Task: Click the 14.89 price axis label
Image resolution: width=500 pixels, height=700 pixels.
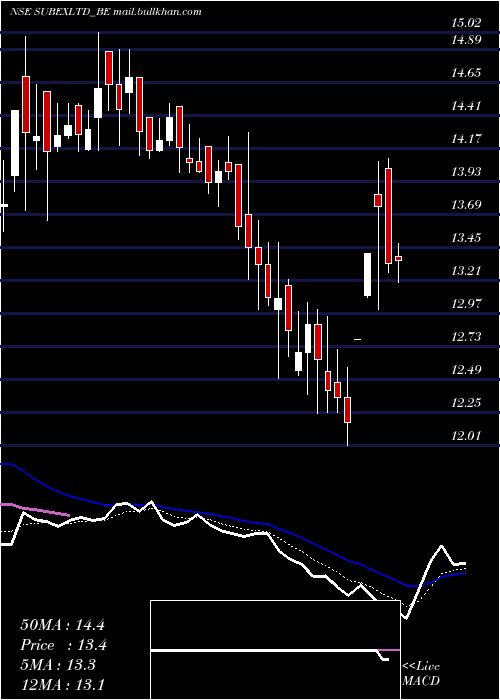Action: pyautogui.click(x=466, y=40)
